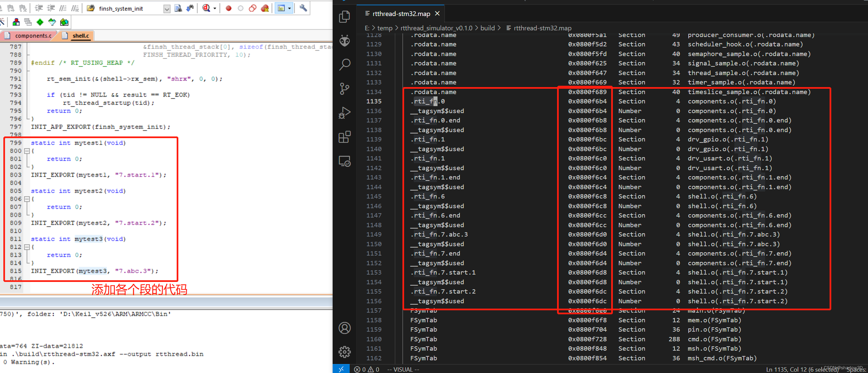This screenshot has width=868, height=373.
Task: Click Keil Incremental Find icon
Action: pos(190,8)
